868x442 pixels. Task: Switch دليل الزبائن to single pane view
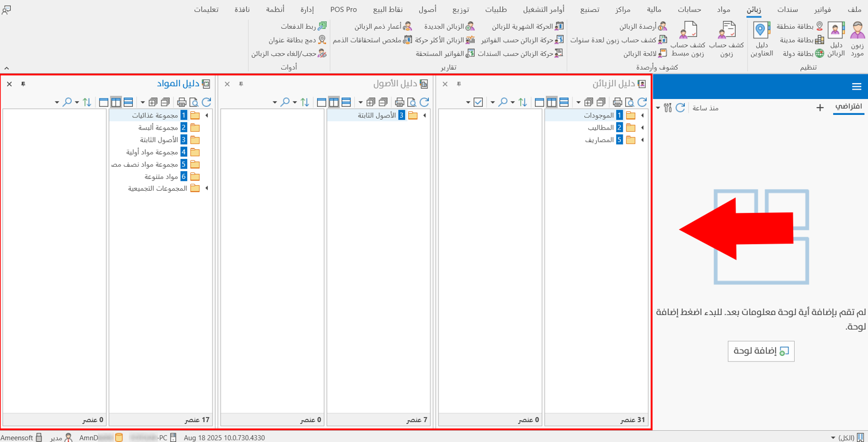click(x=540, y=102)
